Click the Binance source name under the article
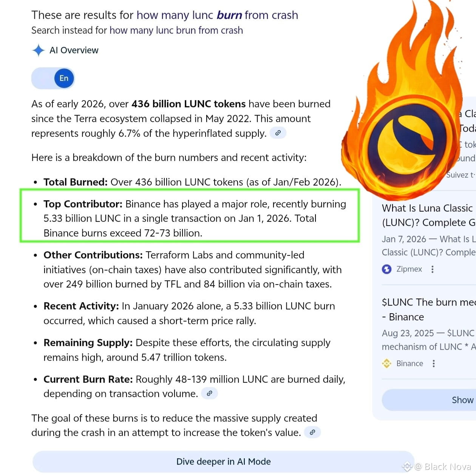Image resolution: width=476 pixels, height=476 pixels. click(410, 363)
